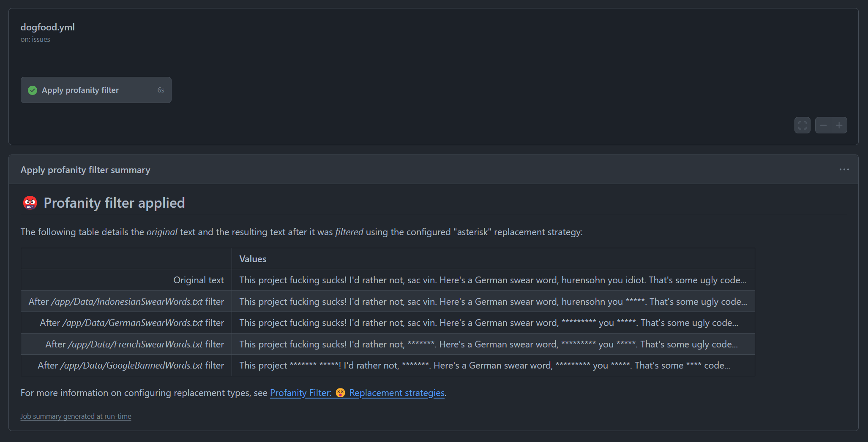This screenshot has width=868, height=442.
Task: Zoom in the workflow graph
Action: [839, 125]
